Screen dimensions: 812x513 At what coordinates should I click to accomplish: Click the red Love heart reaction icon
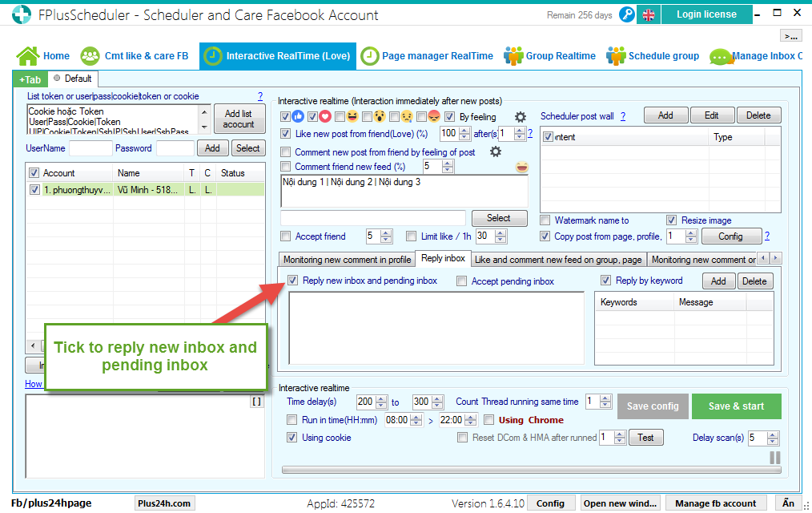tap(325, 116)
